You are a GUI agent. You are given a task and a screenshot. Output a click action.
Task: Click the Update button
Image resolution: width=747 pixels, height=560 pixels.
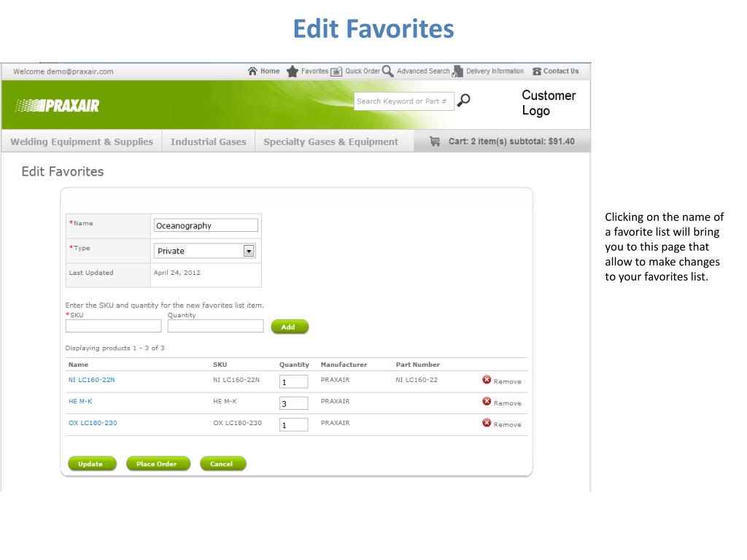[x=92, y=463]
